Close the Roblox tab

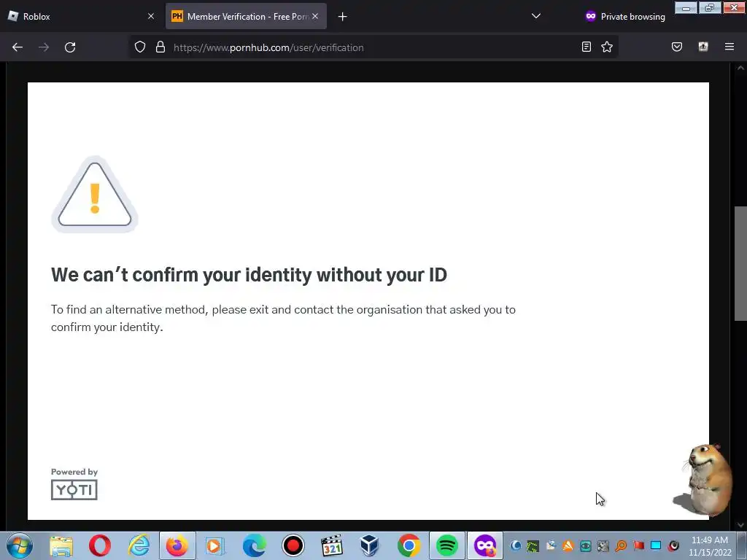point(151,16)
